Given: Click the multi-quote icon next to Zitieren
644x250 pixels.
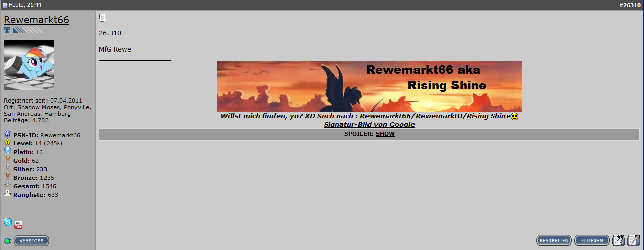Looking at the screenshot, I should pos(619,240).
